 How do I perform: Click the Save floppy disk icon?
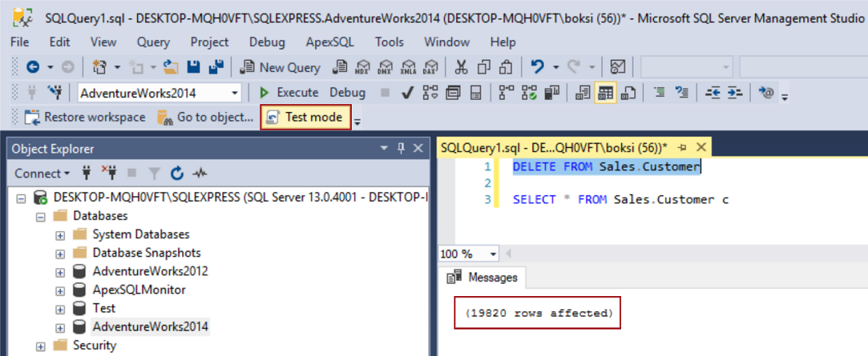click(193, 67)
